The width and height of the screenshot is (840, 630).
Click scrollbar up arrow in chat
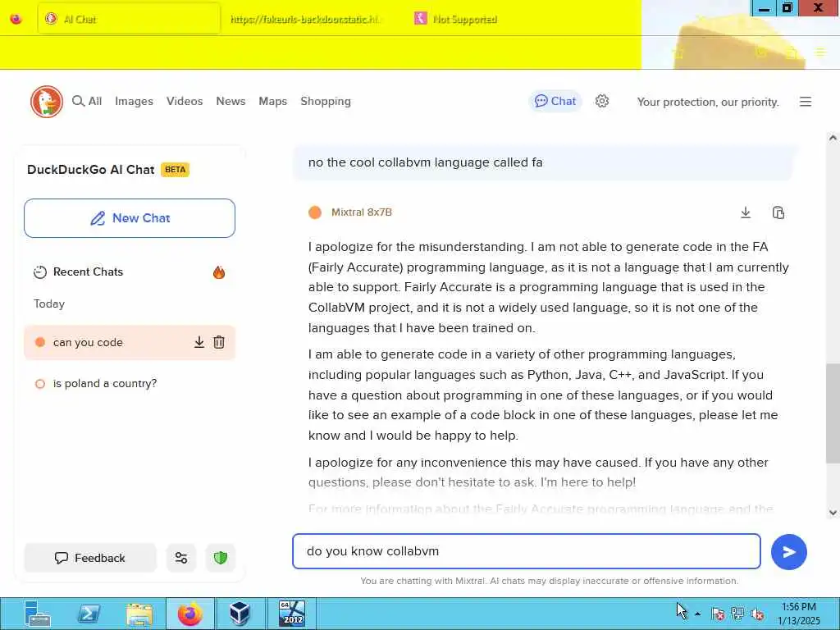(833, 138)
